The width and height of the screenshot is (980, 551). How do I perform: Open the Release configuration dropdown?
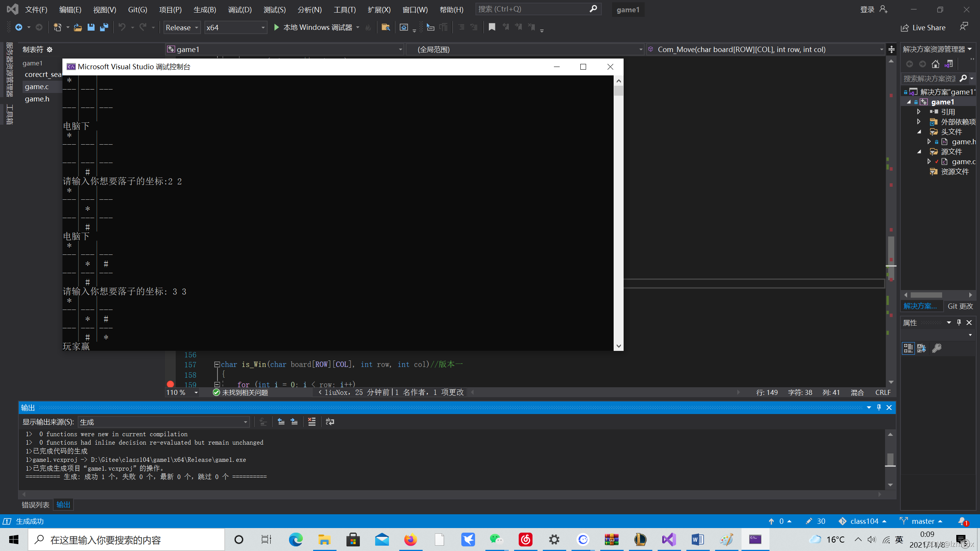(182, 28)
